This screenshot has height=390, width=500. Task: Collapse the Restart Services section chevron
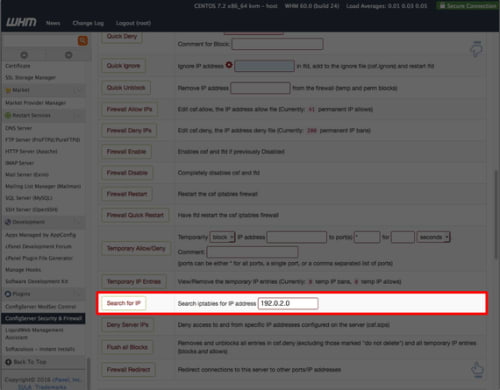(x=78, y=115)
